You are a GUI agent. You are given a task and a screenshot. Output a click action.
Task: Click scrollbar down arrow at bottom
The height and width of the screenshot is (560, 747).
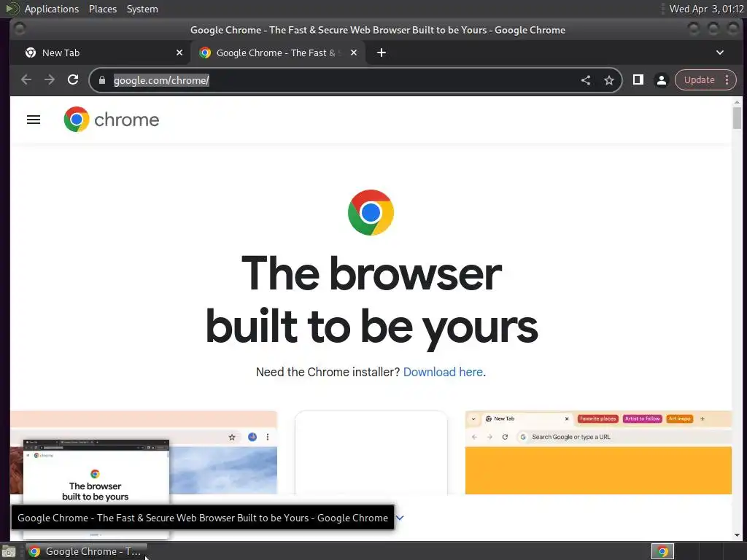[x=737, y=535]
